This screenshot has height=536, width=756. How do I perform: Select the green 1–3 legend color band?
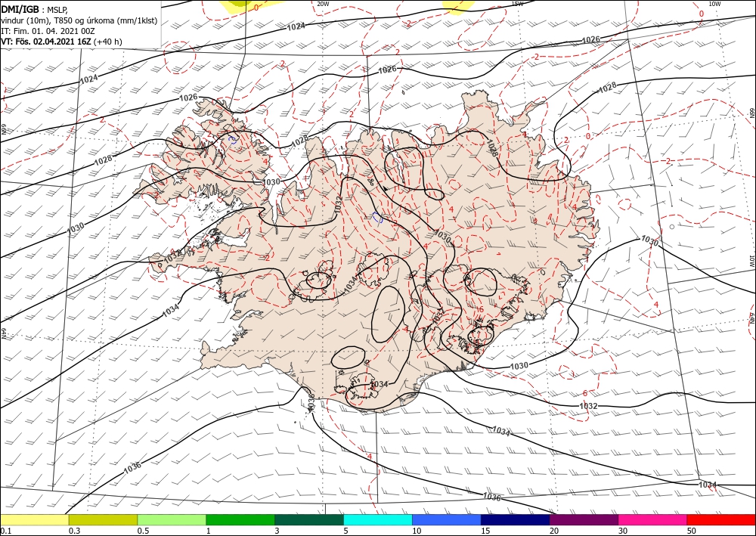click(x=240, y=519)
